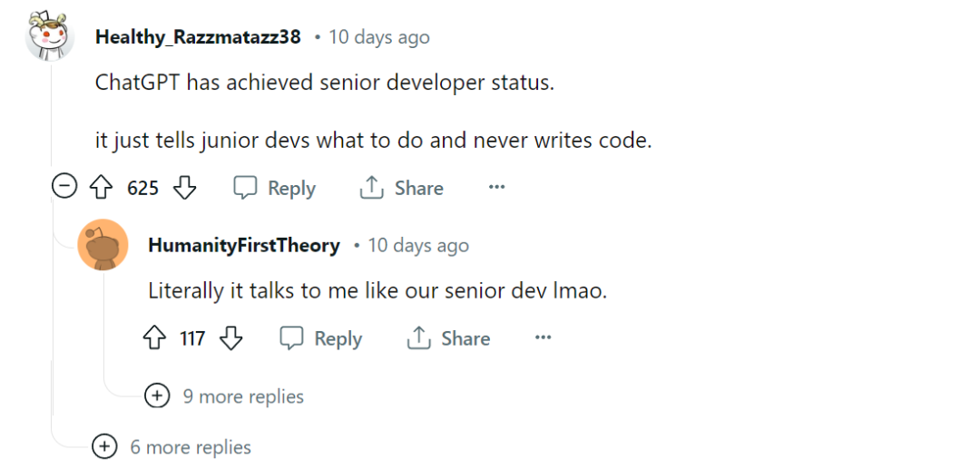
Task: Click top comment's '10 days ago' timestamp
Action: tap(379, 37)
